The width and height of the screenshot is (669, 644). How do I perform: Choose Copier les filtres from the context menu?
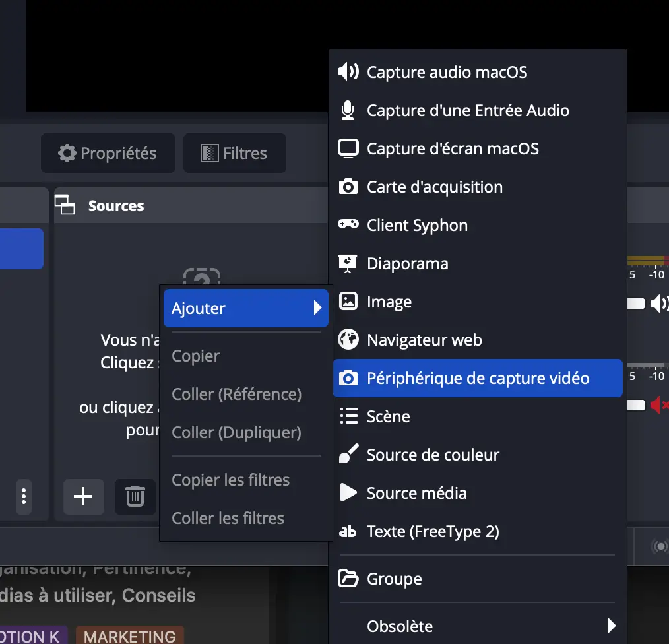tap(230, 480)
